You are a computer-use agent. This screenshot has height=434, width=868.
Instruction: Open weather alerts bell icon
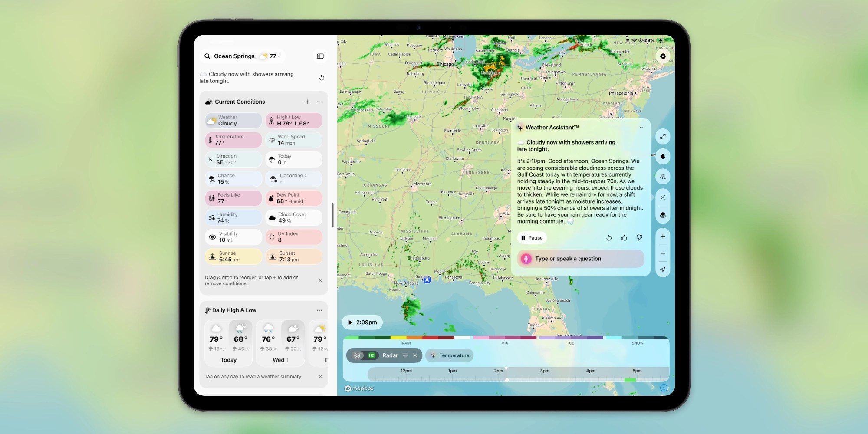pos(663,156)
